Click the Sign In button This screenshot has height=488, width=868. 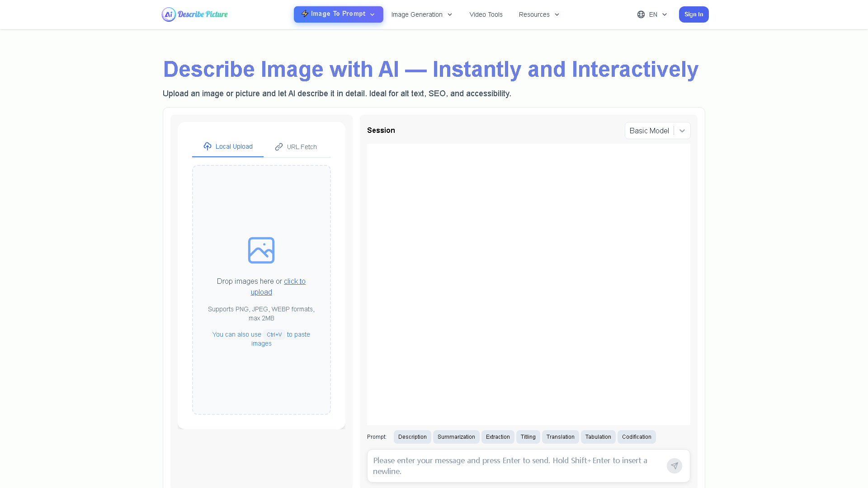click(x=693, y=14)
